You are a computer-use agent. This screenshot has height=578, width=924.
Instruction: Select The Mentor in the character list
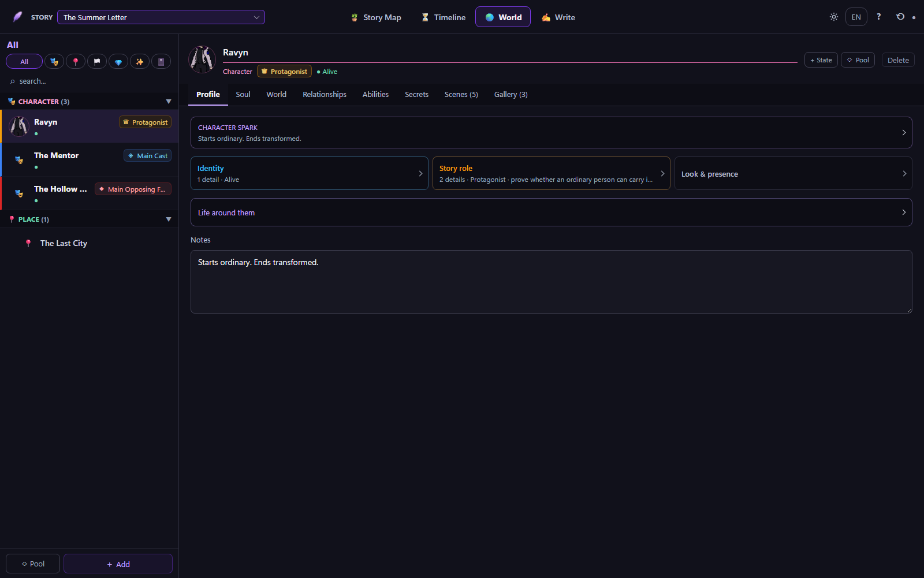(90, 160)
